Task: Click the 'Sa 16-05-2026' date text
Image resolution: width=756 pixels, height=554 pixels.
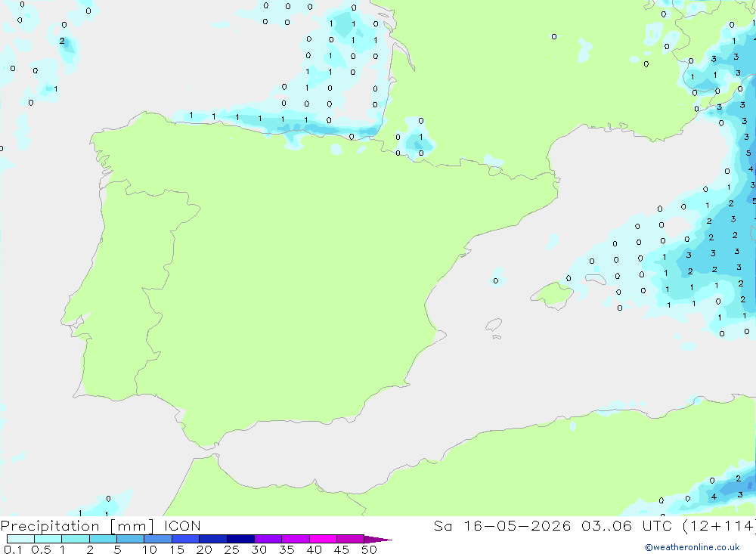Action: 503,526
